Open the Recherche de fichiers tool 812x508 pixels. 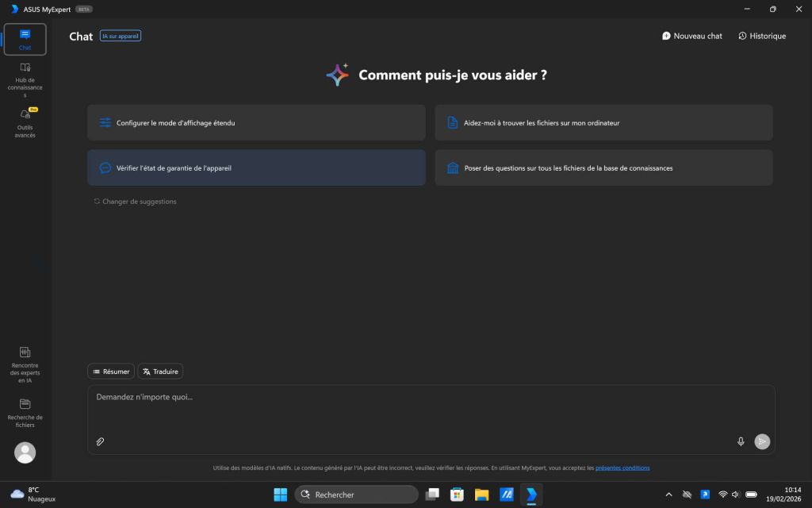25,413
